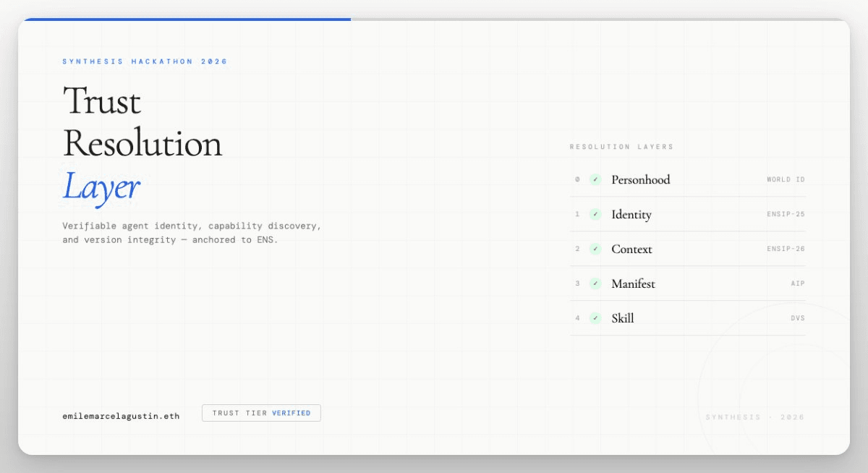Click the DVS tag on Skill row
The height and width of the screenshot is (473, 868).
point(798,318)
